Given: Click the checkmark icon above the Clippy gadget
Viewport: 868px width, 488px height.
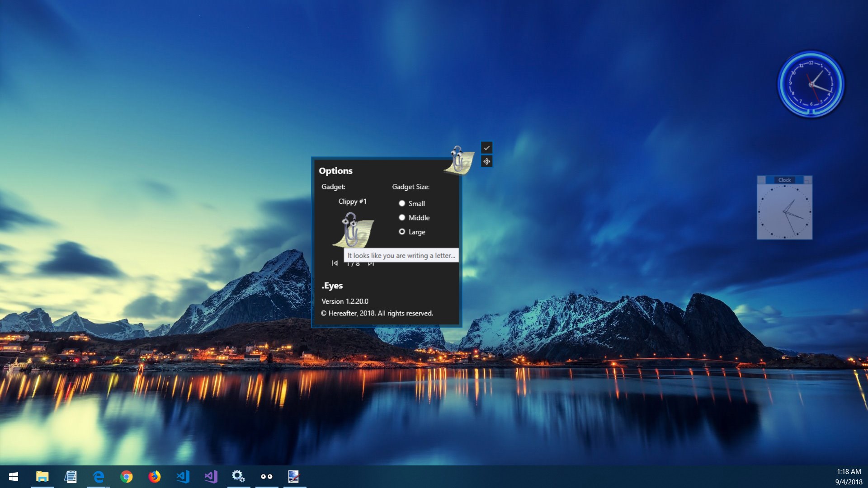Looking at the screenshot, I should [486, 146].
